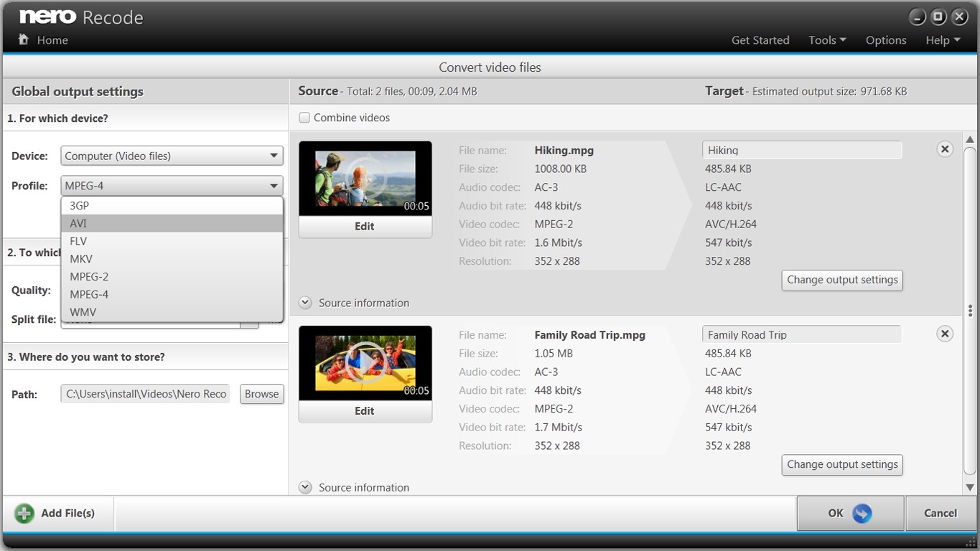Choose AVI from the profile list
This screenshot has width=980, height=551.
coord(172,223)
